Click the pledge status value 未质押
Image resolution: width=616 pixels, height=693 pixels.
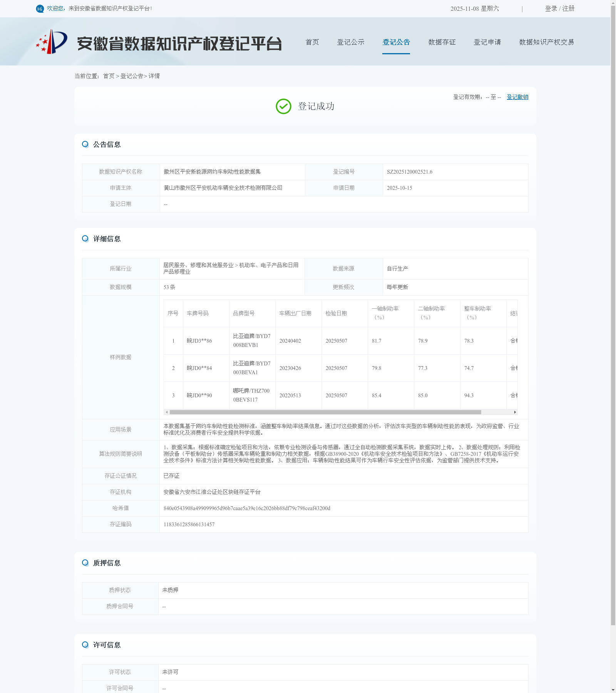click(x=170, y=590)
